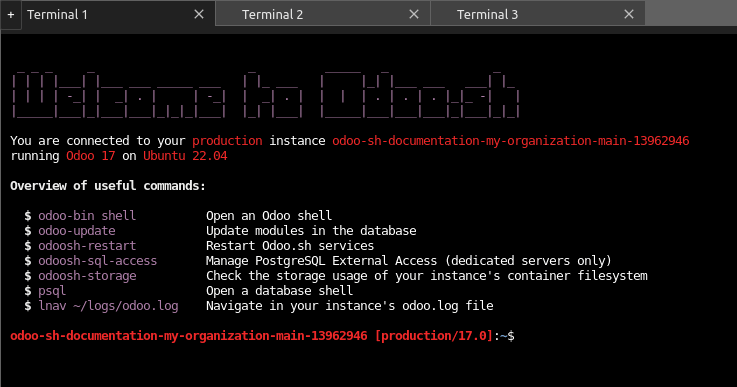This screenshot has height=387, width=737.
Task: Click the odoosh-restart command text
Action: tap(87, 246)
